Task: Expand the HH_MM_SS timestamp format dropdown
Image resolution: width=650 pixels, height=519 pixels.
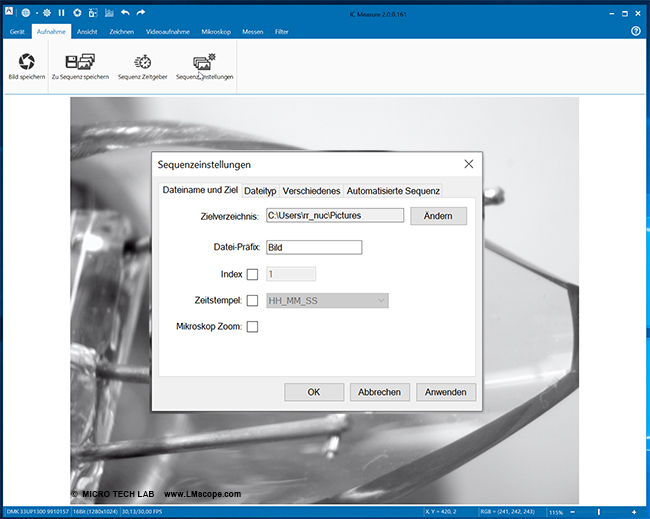Action: (x=380, y=300)
